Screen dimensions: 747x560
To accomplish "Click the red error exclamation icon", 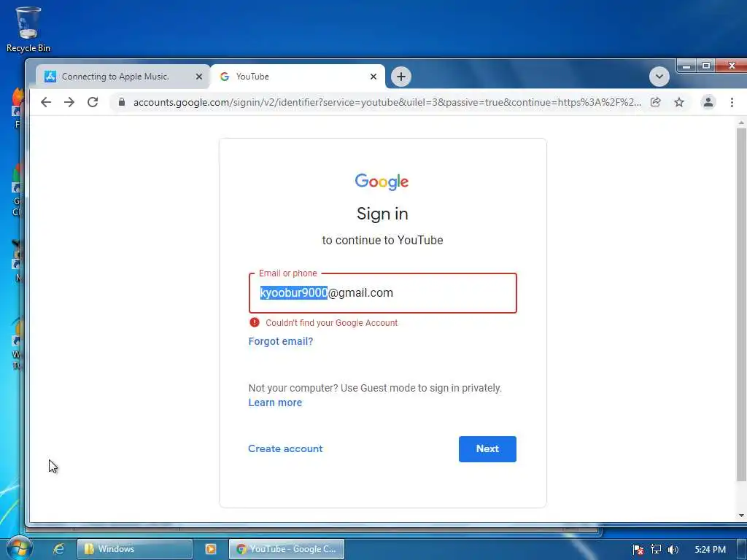I will tap(255, 322).
